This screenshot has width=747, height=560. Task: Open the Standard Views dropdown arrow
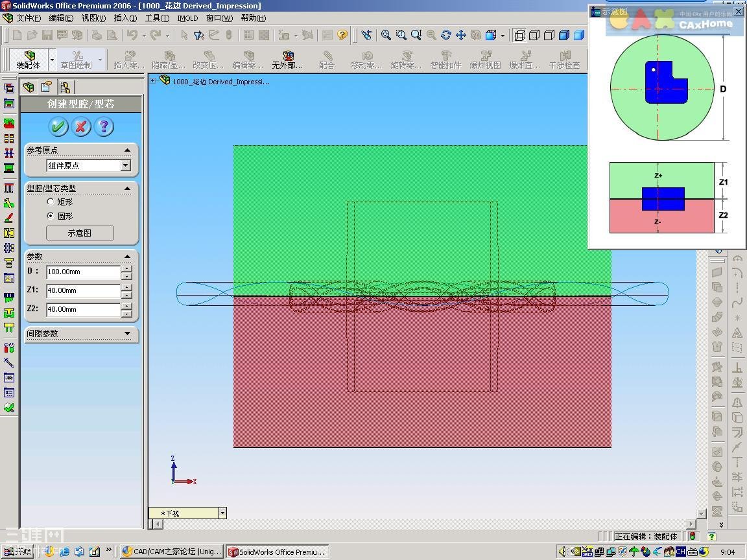pos(503,35)
